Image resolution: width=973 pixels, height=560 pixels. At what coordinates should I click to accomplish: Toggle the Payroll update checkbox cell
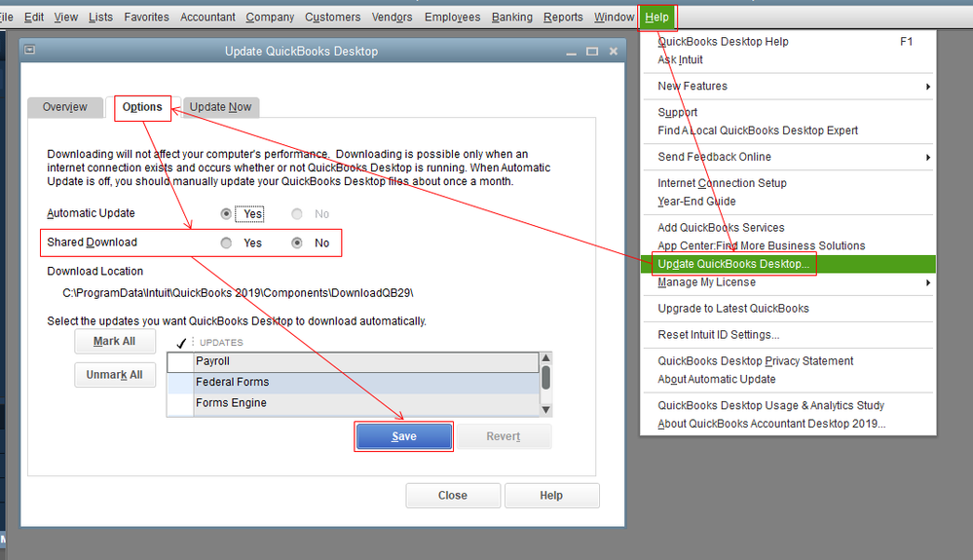click(x=180, y=361)
